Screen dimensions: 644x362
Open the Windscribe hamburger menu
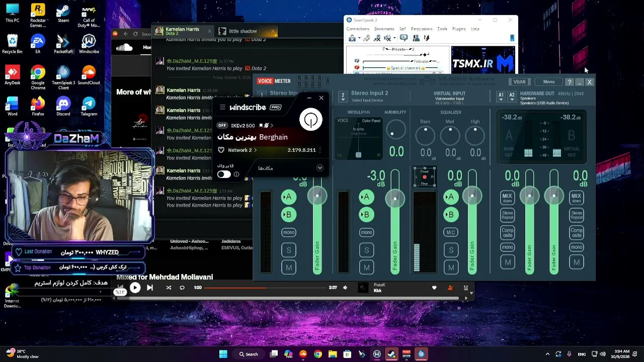222,107
